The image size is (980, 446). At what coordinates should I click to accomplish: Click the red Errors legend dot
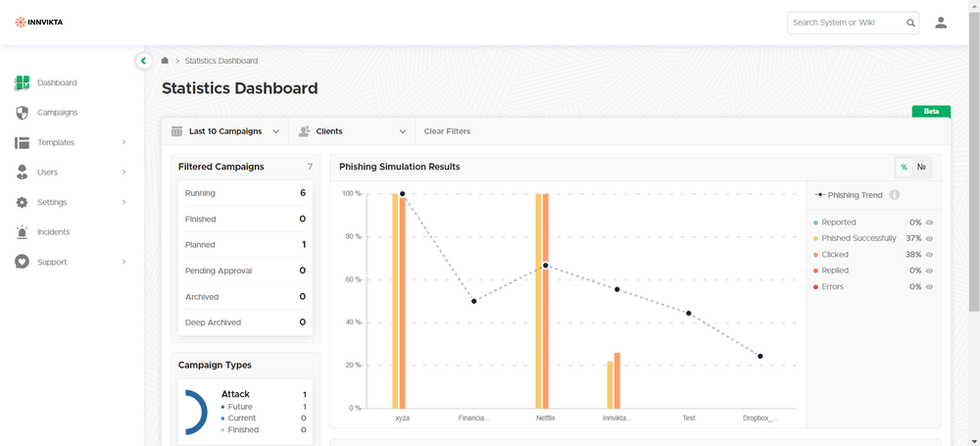point(815,287)
